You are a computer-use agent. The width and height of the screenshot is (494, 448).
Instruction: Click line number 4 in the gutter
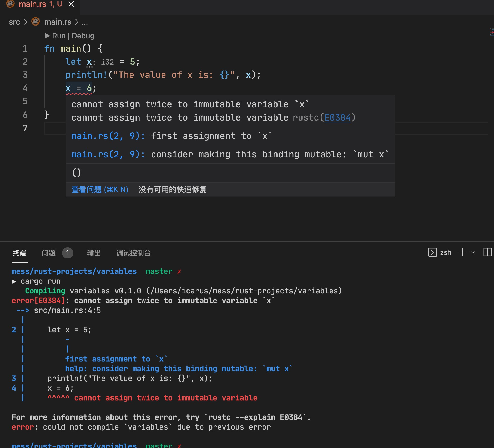click(x=25, y=88)
